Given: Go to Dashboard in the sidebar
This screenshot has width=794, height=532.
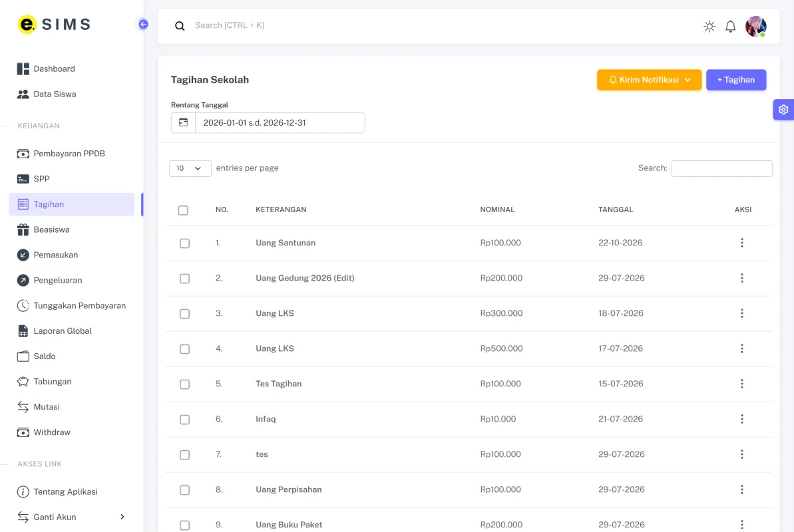Looking at the screenshot, I should 71,69.
